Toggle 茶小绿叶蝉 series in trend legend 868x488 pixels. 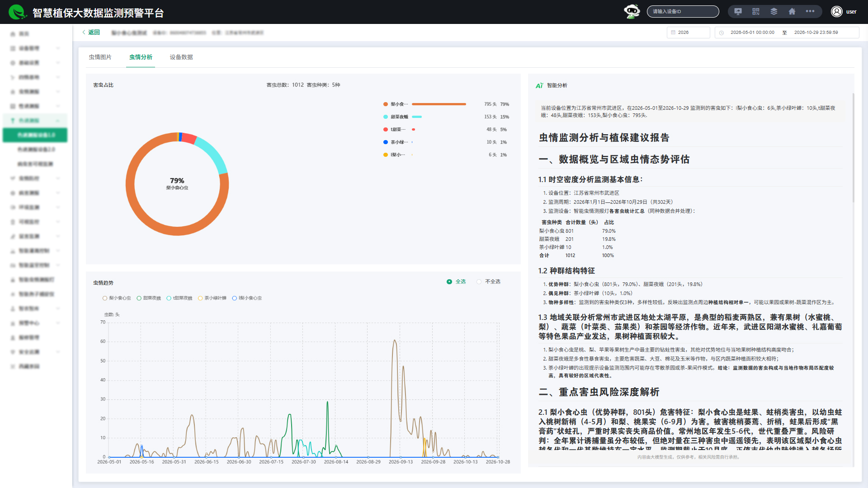click(212, 298)
